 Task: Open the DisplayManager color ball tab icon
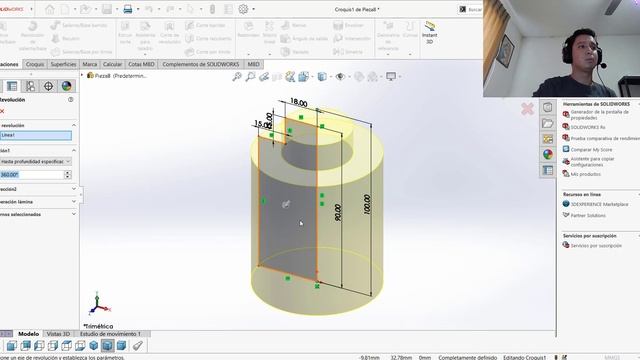click(x=66, y=86)
